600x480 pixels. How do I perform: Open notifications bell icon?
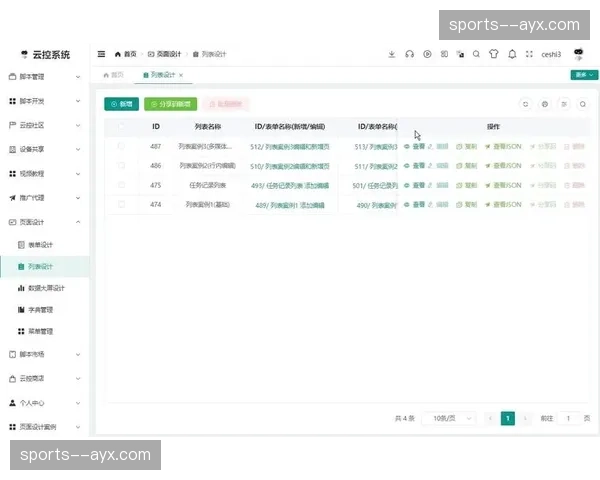(512, 54)
